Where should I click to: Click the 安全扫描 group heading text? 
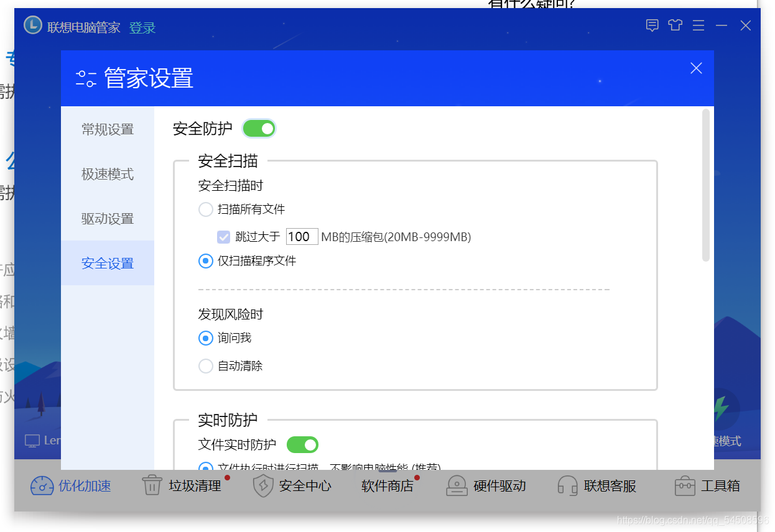click(x=228, y=161)
